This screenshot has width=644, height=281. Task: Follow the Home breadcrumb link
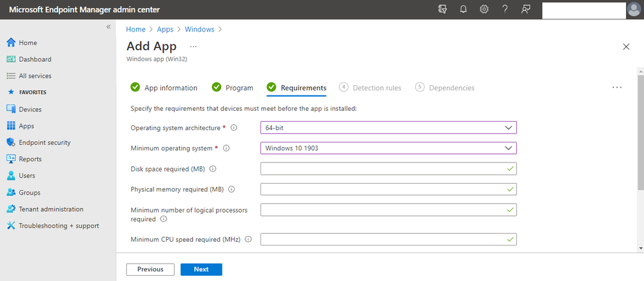click(135, 29)
